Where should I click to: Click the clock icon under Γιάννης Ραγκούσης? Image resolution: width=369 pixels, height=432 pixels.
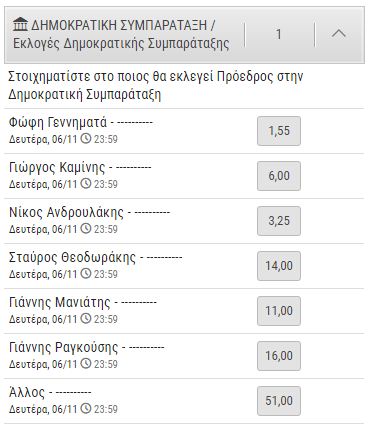[86, 363]
